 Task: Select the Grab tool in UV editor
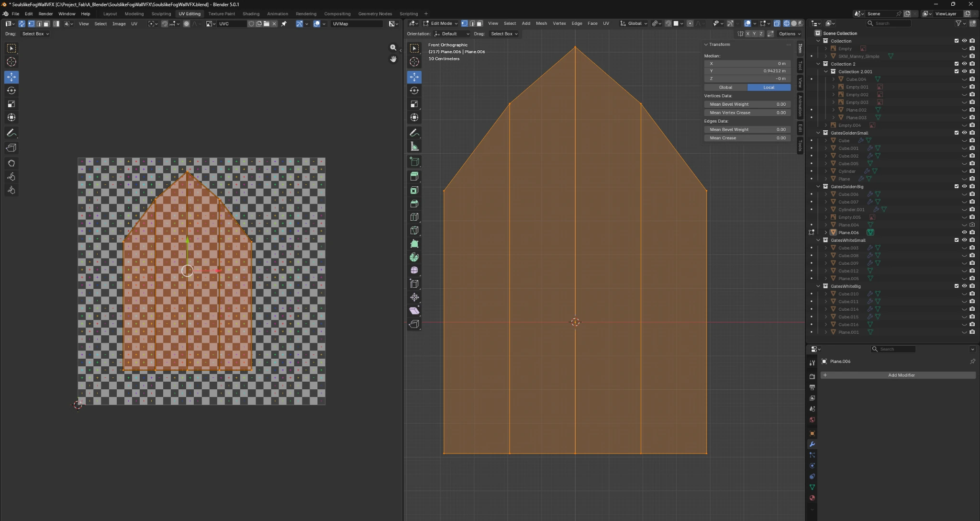11,163
